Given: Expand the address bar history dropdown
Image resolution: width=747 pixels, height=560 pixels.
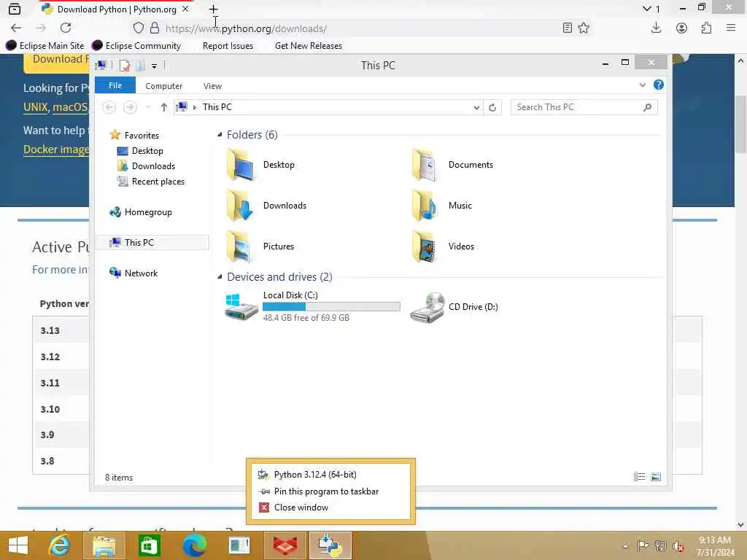Looking at the screenshot, I should [476, 107].
